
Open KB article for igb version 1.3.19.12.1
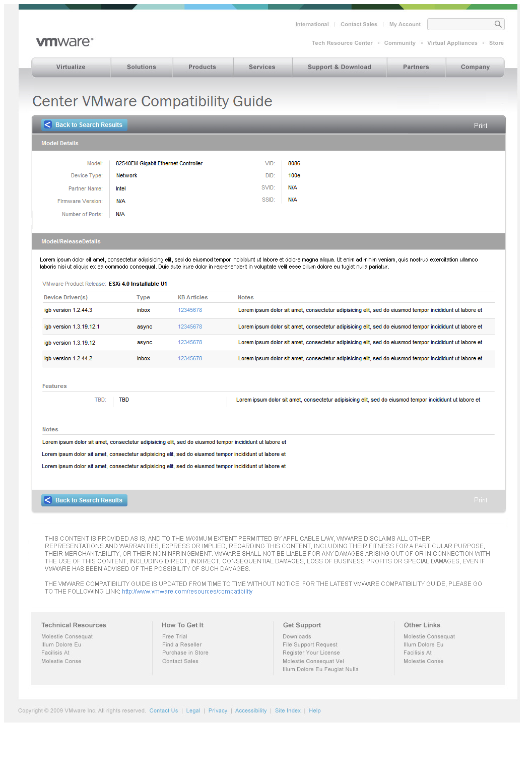(190, 327)
